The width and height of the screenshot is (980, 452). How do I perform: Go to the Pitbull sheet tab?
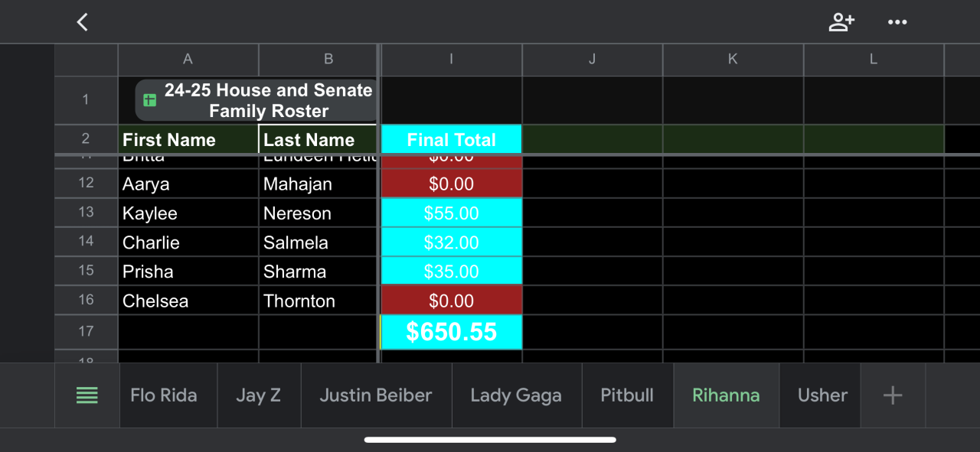627,395
